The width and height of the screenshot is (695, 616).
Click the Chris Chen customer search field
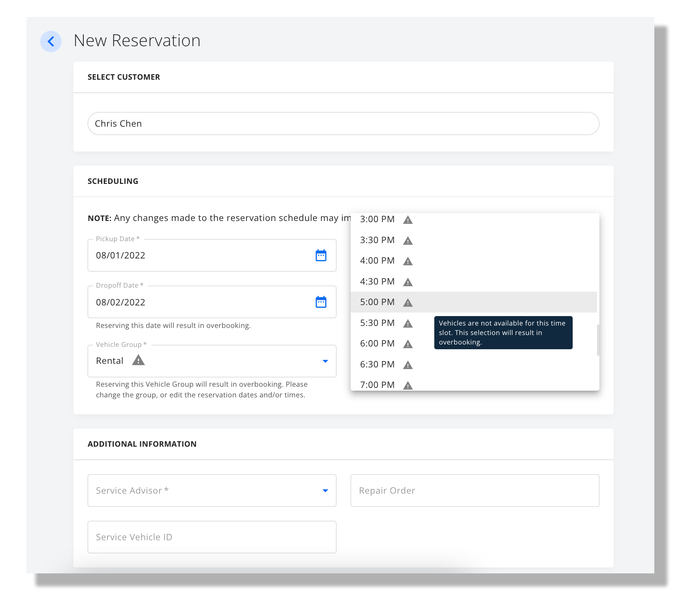click(343, 124)
